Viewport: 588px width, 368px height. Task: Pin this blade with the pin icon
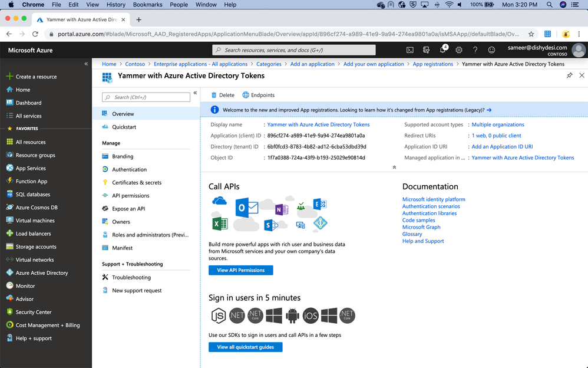pos(569,75)
